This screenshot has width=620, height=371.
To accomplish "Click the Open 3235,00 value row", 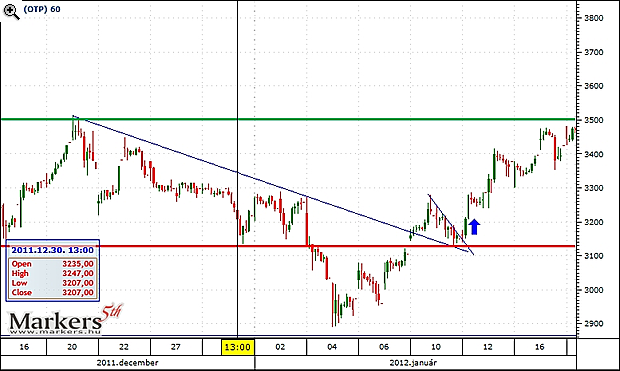I will 53,264.
